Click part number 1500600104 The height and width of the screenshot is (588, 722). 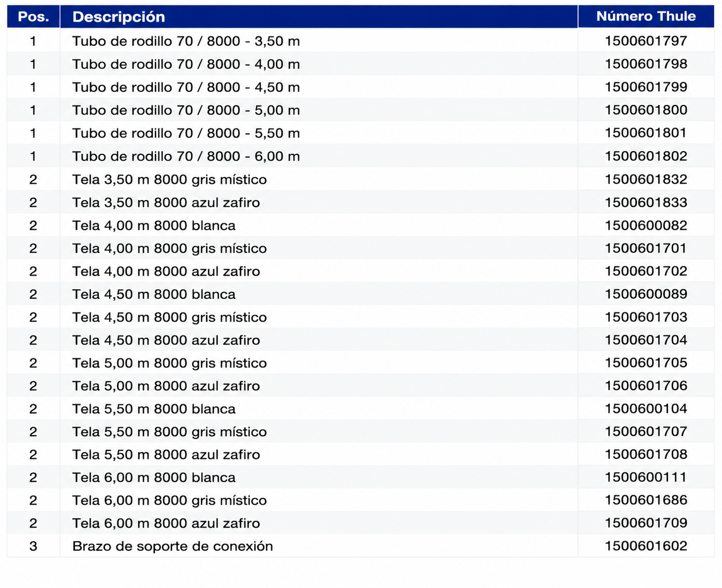tap(646, 408)
